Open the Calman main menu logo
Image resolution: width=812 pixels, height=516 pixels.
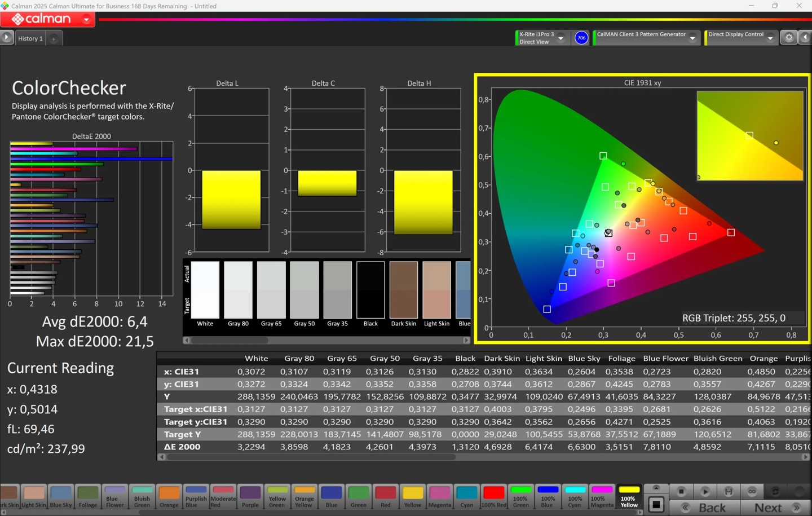pyautogui.click(x=41, y=19)
